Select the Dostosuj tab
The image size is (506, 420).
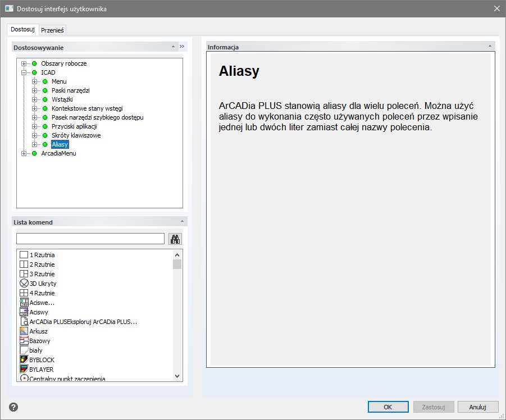point(22,29)
